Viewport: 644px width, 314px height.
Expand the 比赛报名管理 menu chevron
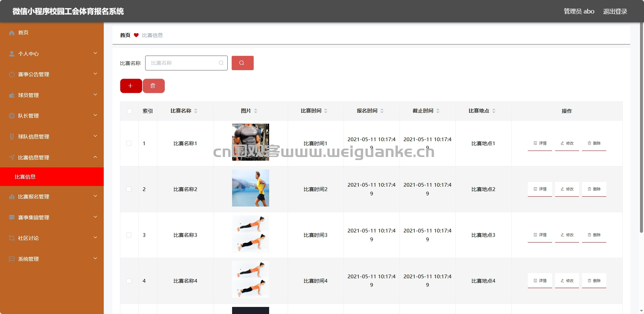[95, 196]
